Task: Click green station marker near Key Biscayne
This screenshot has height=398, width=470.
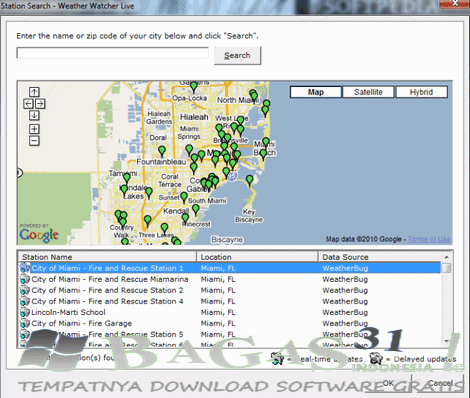Action: [249, 181]
